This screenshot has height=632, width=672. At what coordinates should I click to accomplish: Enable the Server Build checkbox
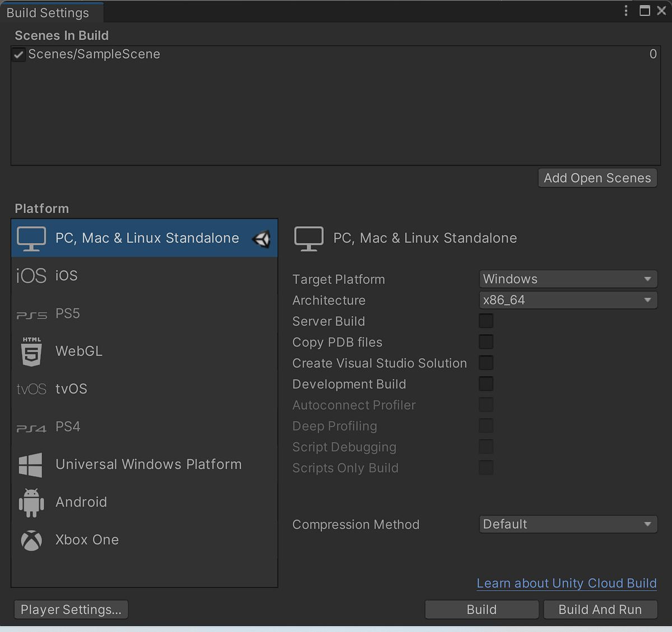(486, 321)
